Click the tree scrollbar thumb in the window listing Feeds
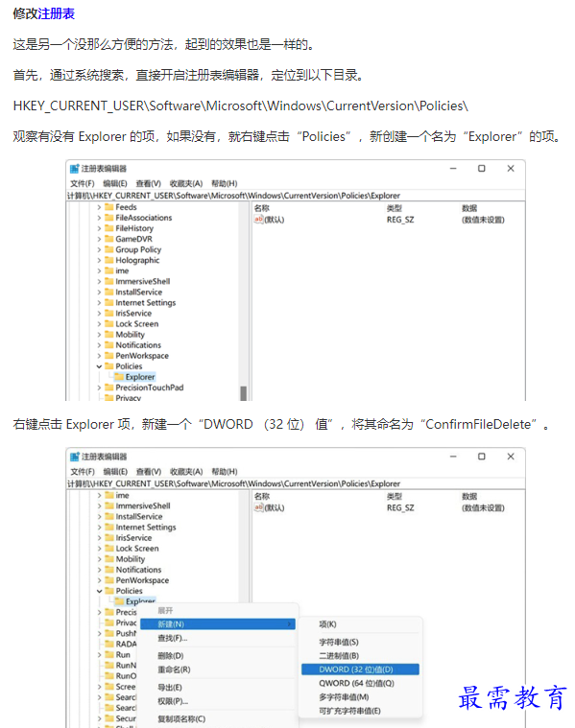575x728 pixels. click(x=244, y=393)
